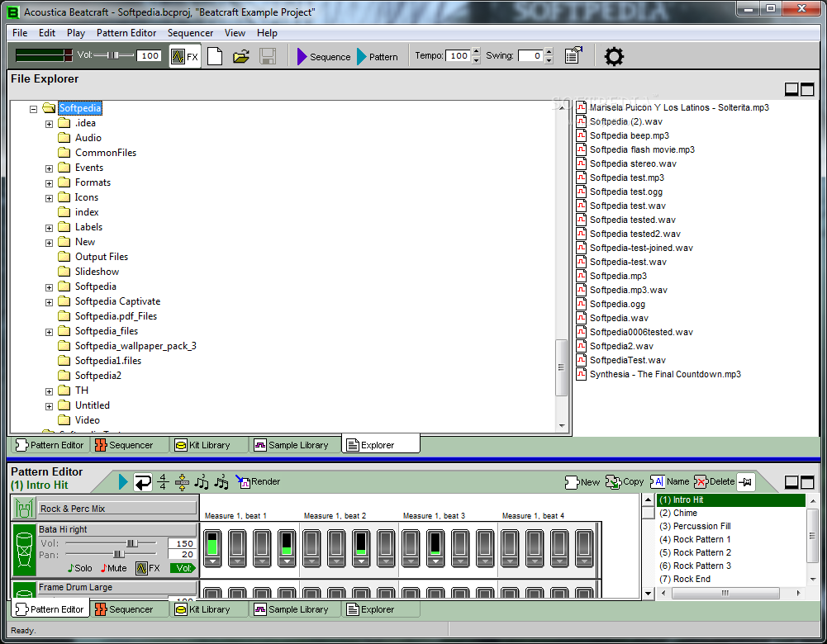
Task: Open the Rock & Perc Mix kit selector
Action: 117,509
